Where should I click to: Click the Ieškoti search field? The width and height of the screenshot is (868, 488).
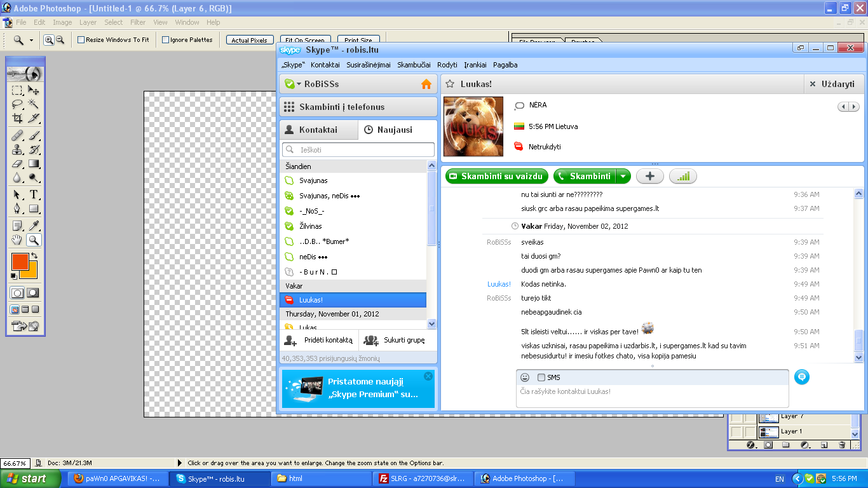point(358,150)
